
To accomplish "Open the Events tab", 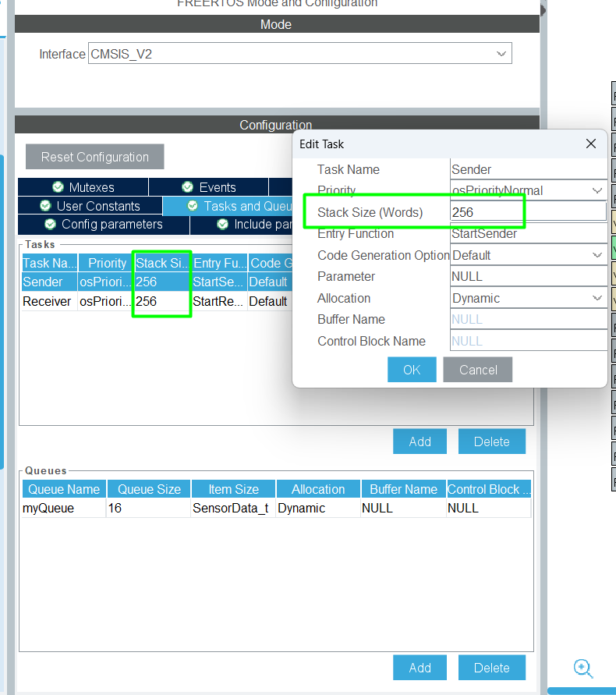I will tap(208, 187).
